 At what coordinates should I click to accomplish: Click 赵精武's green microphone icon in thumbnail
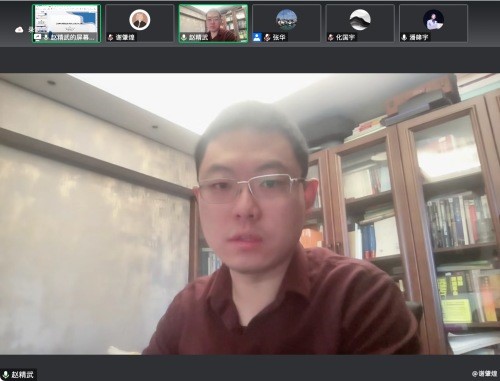tap(184, 37)
